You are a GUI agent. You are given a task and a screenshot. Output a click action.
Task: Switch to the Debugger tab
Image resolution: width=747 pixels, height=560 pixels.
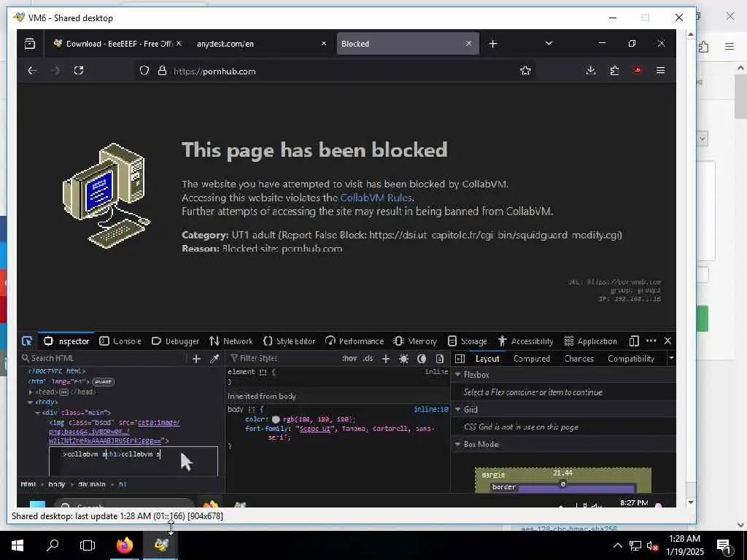(175, 341)
